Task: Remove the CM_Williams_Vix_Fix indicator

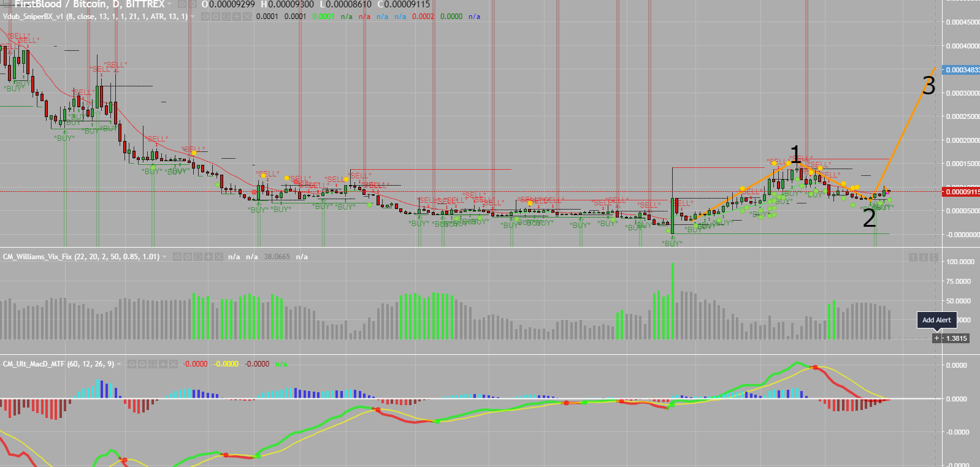Action: 218,257
